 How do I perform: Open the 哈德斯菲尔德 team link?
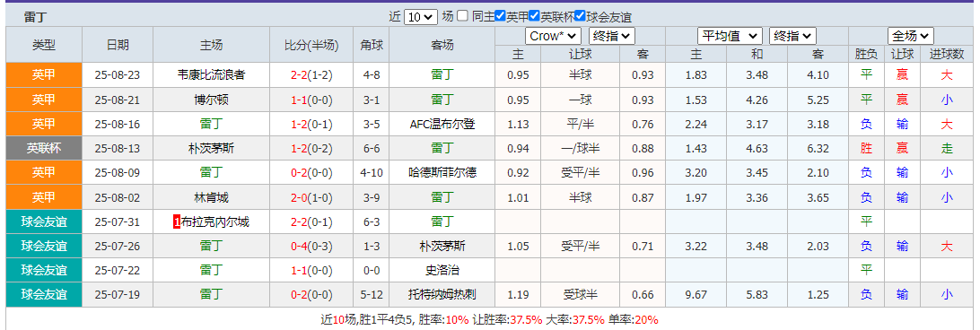tap(442, 173)
